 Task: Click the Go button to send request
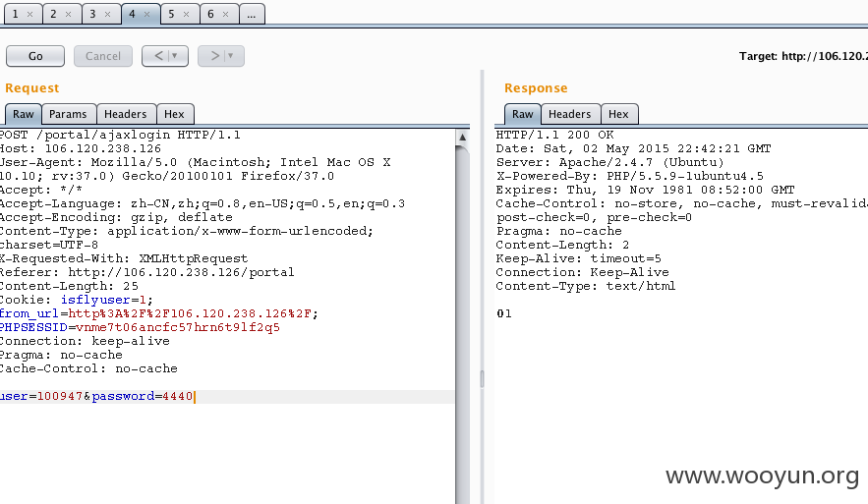tap(35, 56)
